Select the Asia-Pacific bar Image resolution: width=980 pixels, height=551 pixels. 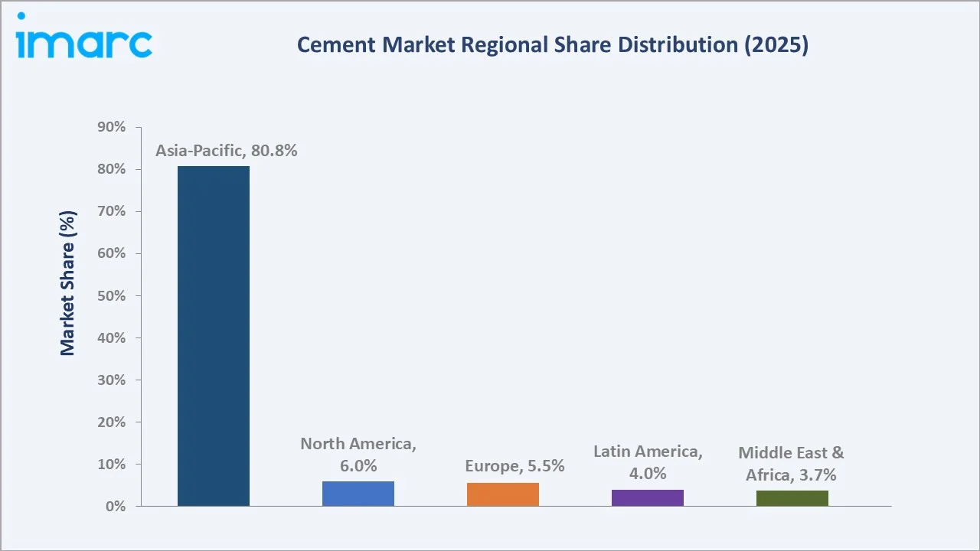(214, 336)
